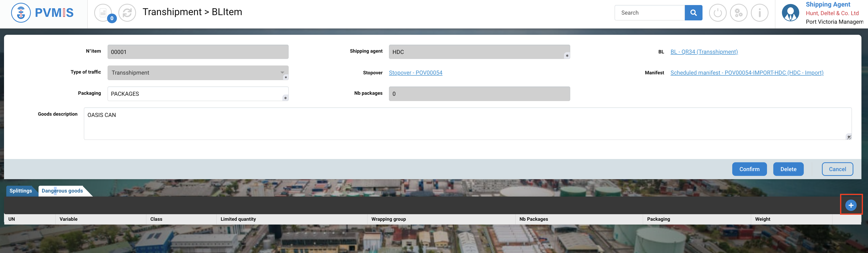The width and height of the screenshot is (868, 253).
Task: Select the Dangerous goods tab
Action: click(x=62, y=191)
